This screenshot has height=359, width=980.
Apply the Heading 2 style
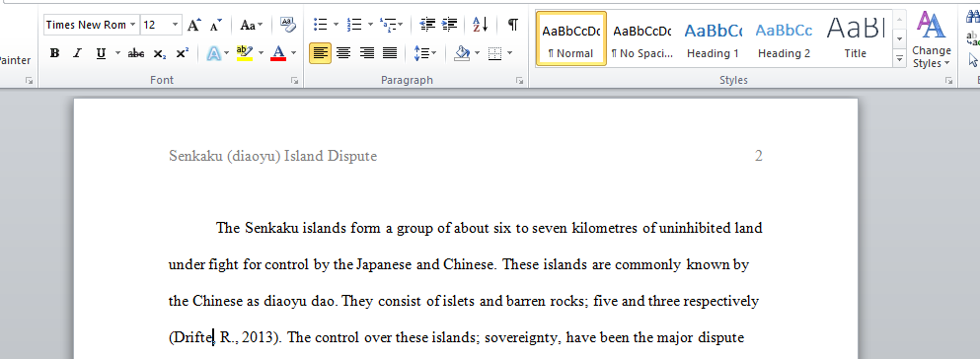pyautogui.click(x=784, y=38)
